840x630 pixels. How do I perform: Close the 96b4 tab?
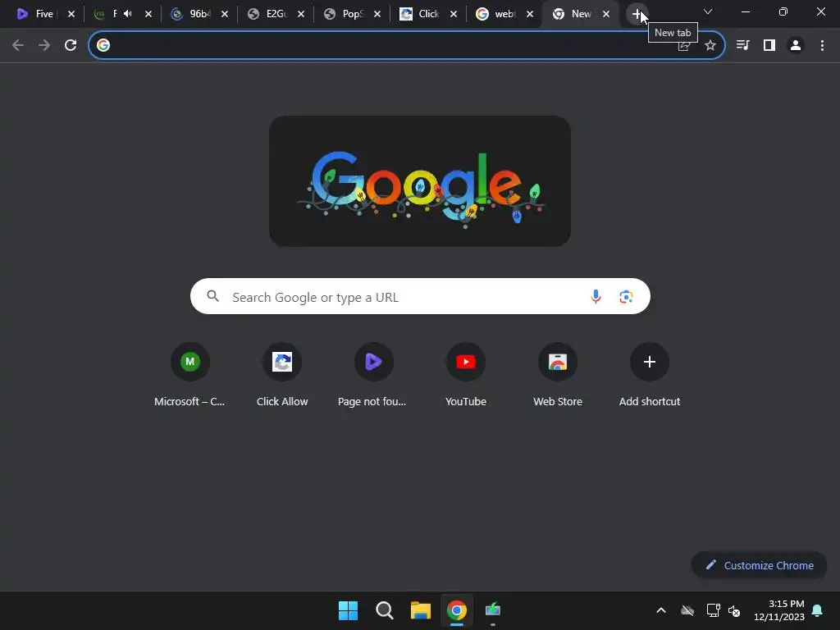click(225, 15)
